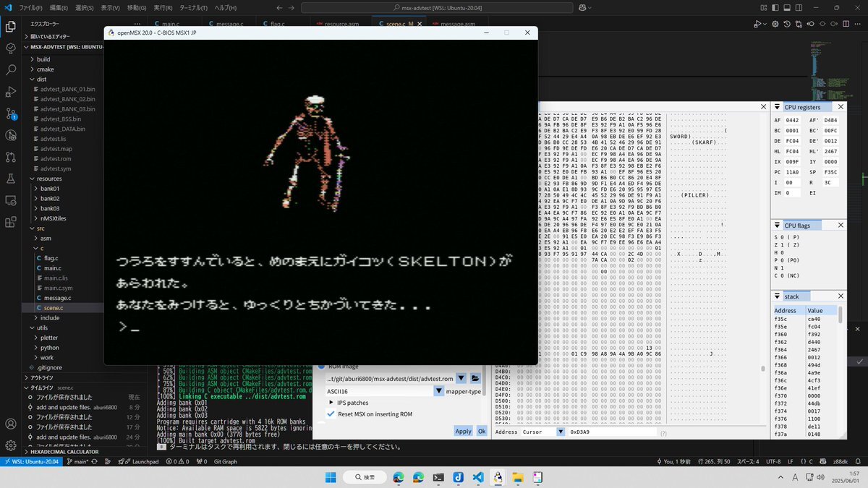Click the Run play icon in editor toolbar
This screenshot has width=868, height=488.
tap(757, 24)
